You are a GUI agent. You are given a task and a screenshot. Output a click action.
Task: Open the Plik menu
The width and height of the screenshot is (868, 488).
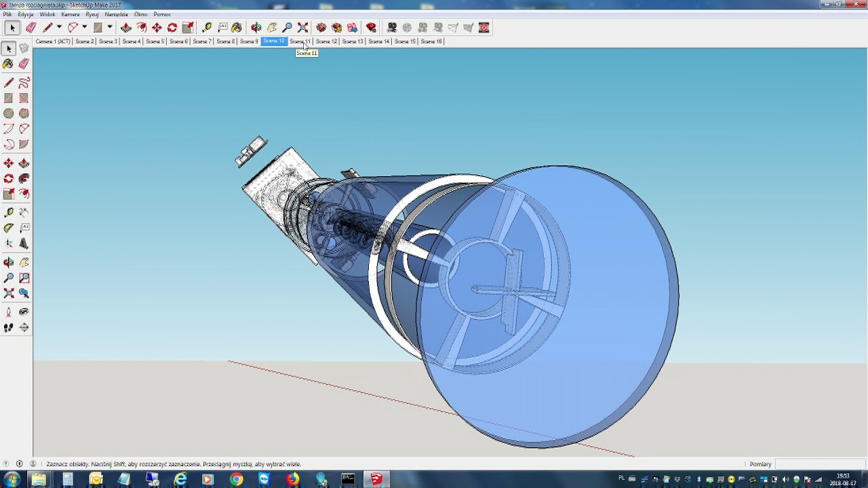coord(7,14)
